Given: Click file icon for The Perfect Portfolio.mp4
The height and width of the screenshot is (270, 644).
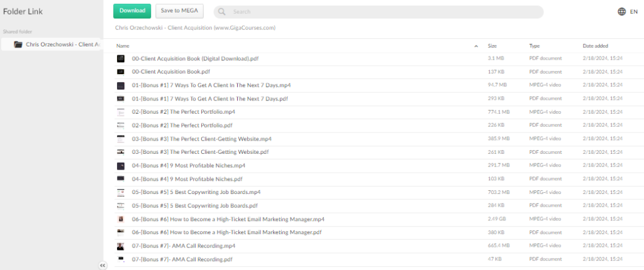Looking at the screenshot, I should tap(121, 112).
